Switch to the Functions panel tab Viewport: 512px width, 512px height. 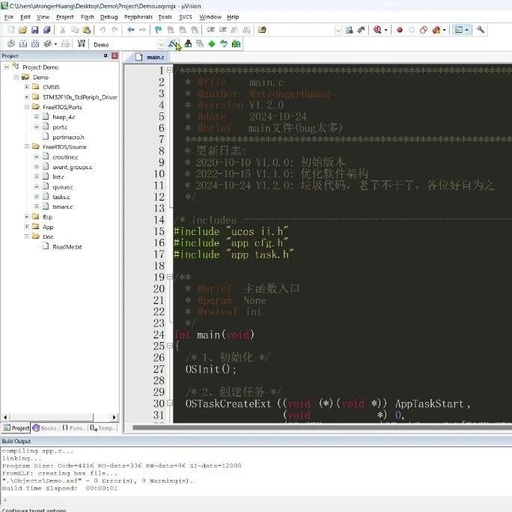[x=73, y=428]
